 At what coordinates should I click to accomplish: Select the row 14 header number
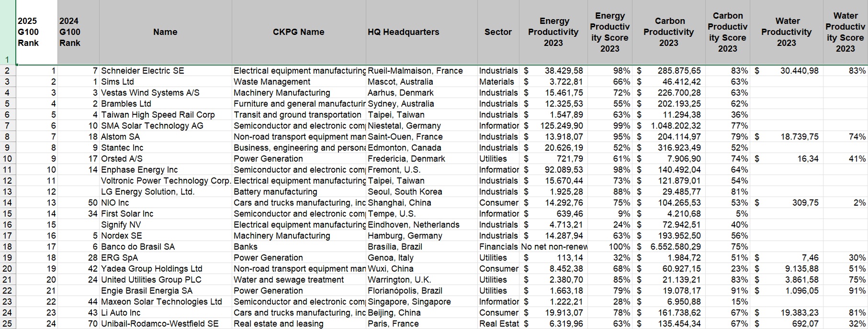8,203
